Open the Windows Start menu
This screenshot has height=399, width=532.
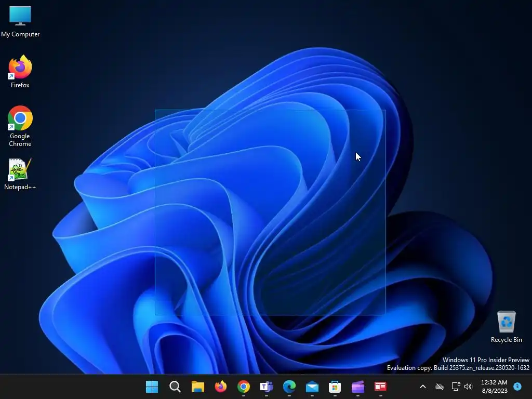(152, 387)
